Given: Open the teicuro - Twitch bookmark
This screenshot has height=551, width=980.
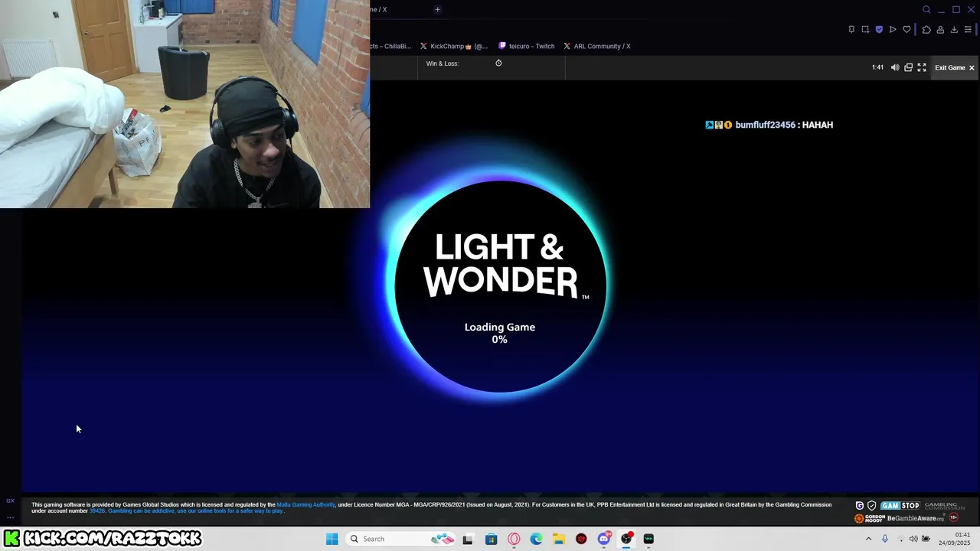Looking at the screenshot, I should (x=527, y=46).
